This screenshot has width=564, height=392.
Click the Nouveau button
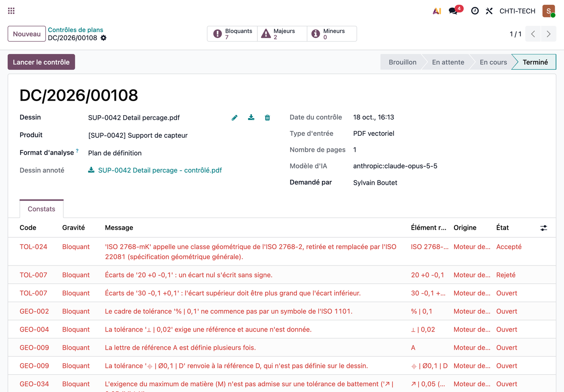coord(27,34)
